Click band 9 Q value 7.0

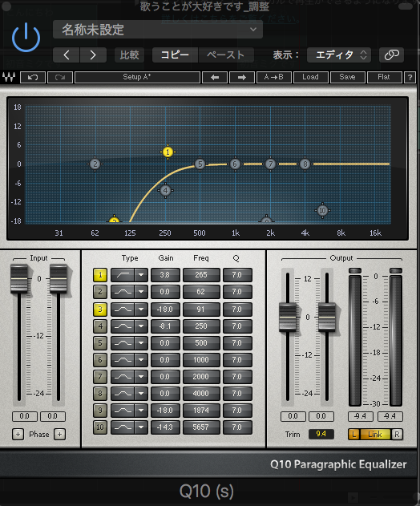(237, 410)
